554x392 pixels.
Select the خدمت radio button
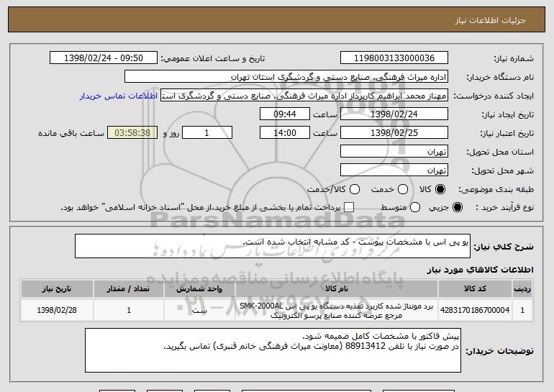tap(403, 189)
